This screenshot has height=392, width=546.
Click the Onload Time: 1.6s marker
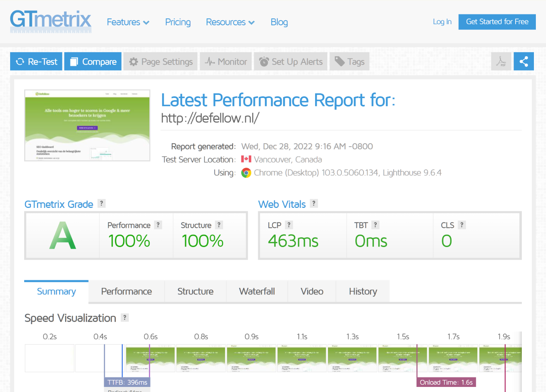click(446, 383)
